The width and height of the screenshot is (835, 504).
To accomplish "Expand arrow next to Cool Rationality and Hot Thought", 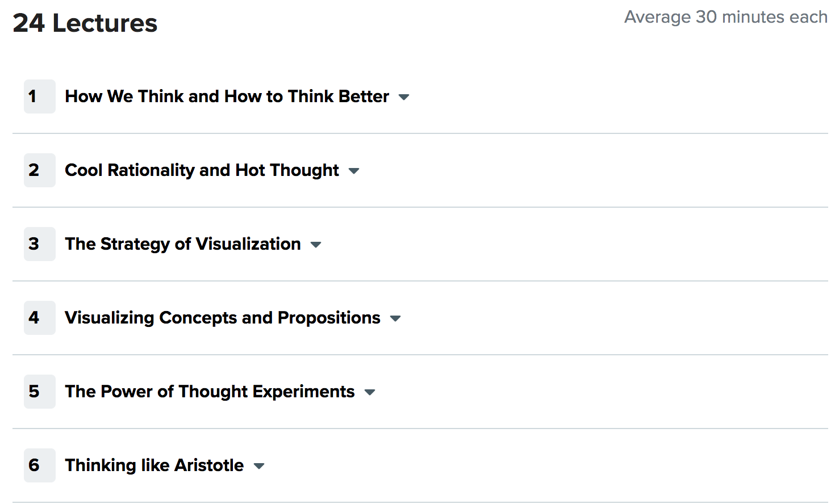I will (354, 171).
